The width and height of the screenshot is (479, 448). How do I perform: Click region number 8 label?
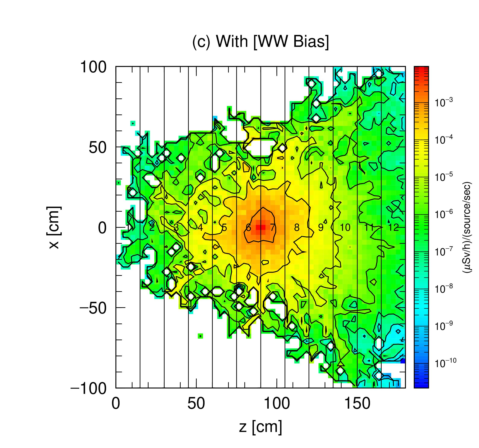297,227
